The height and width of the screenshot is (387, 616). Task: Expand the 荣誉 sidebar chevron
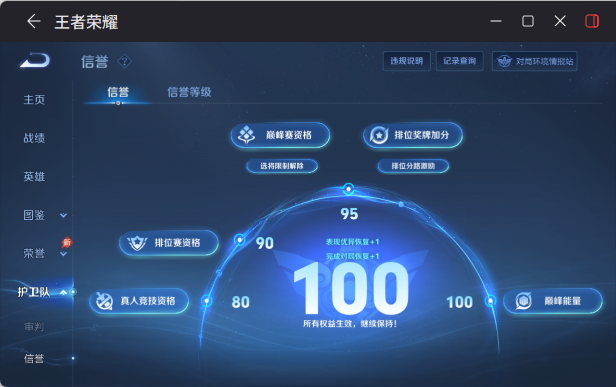63,254
